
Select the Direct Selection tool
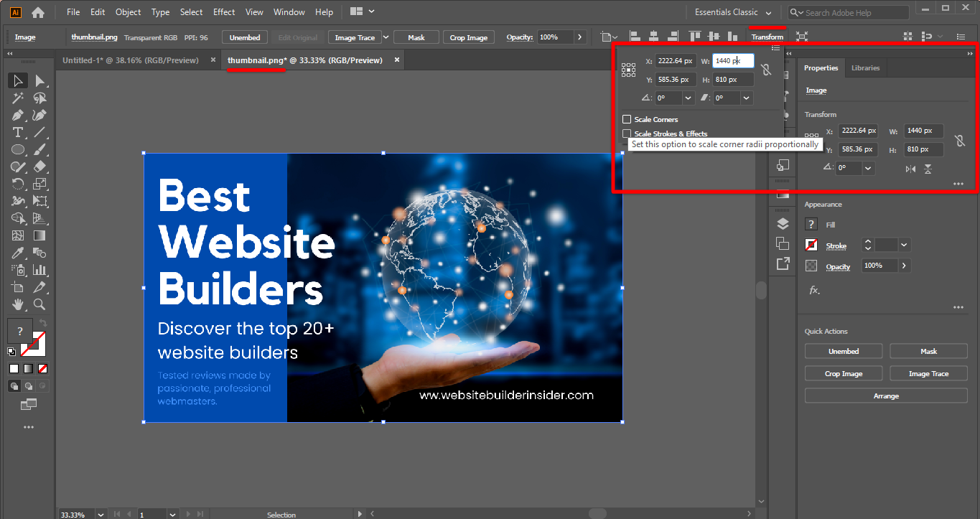pyautogui.click(x=41, y=80)
